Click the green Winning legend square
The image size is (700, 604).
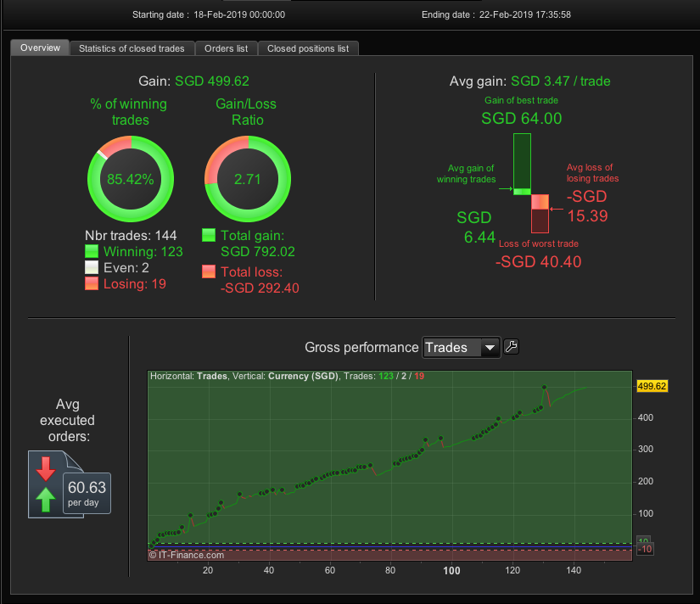[92, 251]
